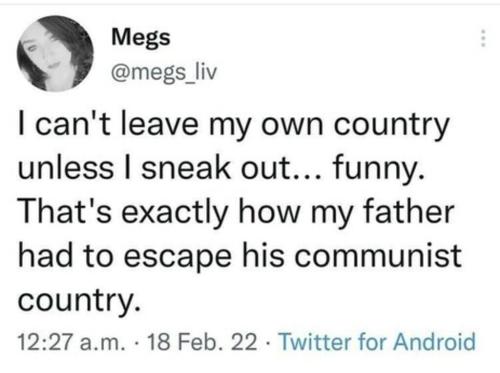This screenshot has width=500, height=373.
Task: Open the profile via display name Megs
Action: pos(141,37)
